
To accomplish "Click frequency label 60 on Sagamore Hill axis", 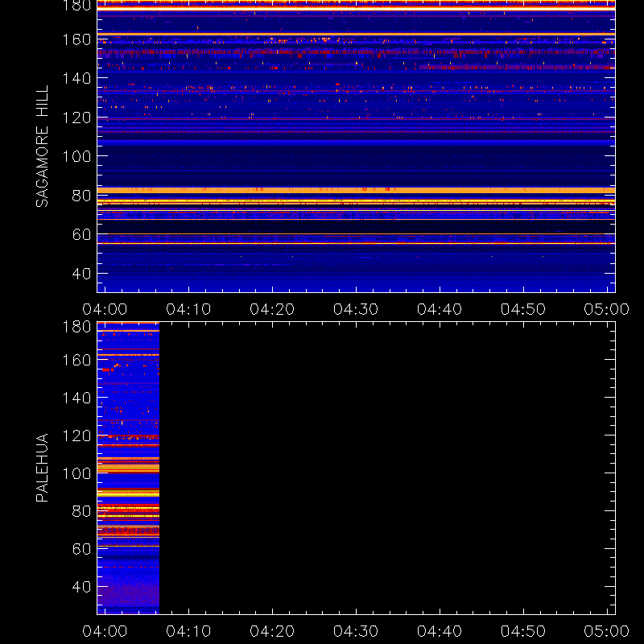I will click(x=81, y=234).
